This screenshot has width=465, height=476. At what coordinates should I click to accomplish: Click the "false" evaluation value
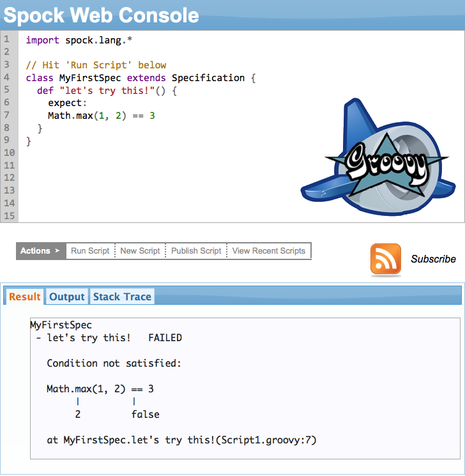point(146,415)
